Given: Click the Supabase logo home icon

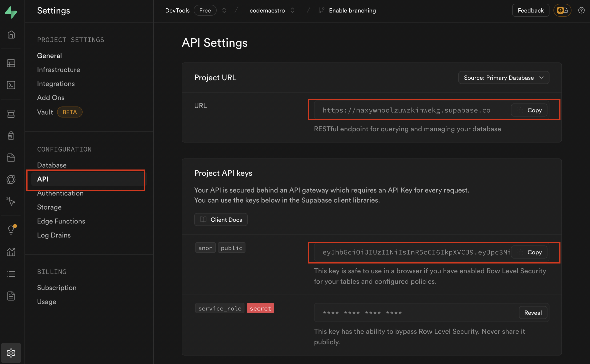Looking at the screenshot, I should click(x=11, y=12).
